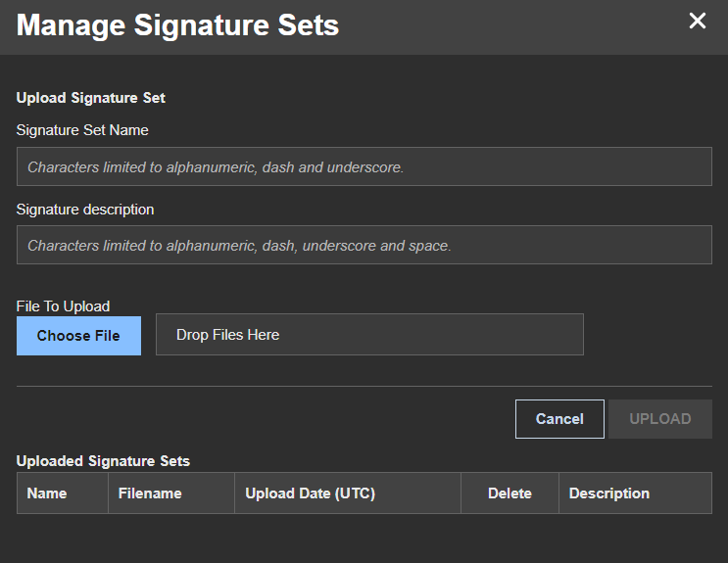The image size is (728, 563).
Task: Select the Name column header
Action: (x=62, y=493)
